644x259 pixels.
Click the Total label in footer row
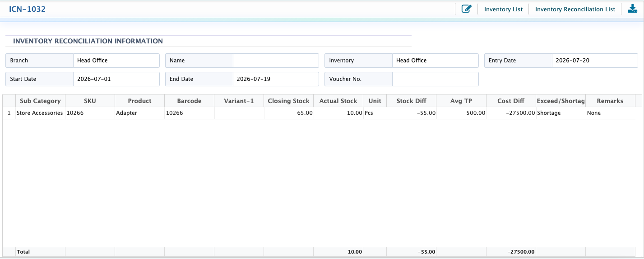(23, 252)
